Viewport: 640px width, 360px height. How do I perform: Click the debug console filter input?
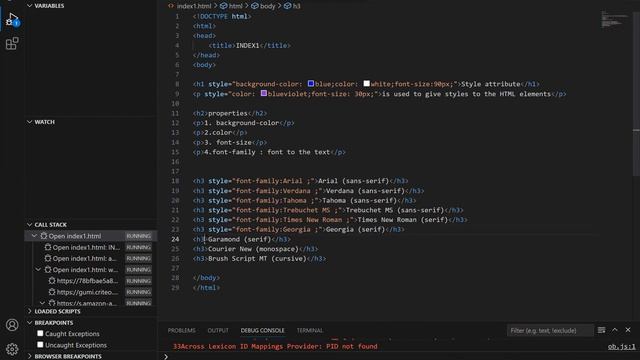point(550,330)
